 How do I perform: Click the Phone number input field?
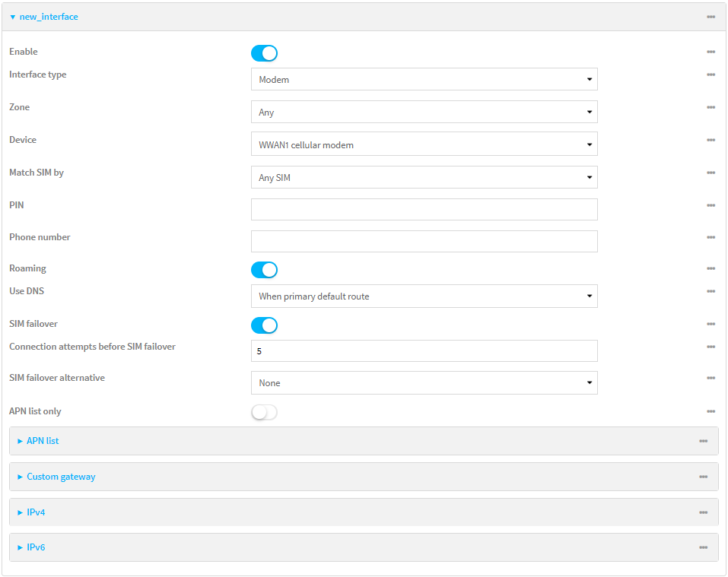(424, 241)
